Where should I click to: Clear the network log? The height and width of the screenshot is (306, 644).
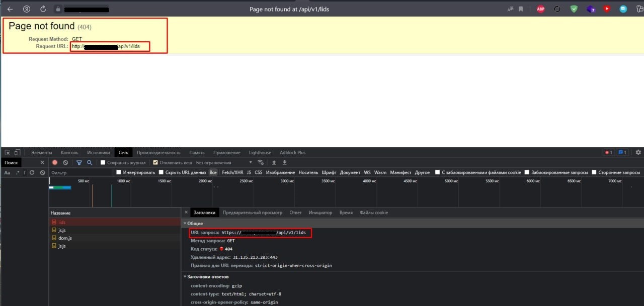(x=65, y=163)
